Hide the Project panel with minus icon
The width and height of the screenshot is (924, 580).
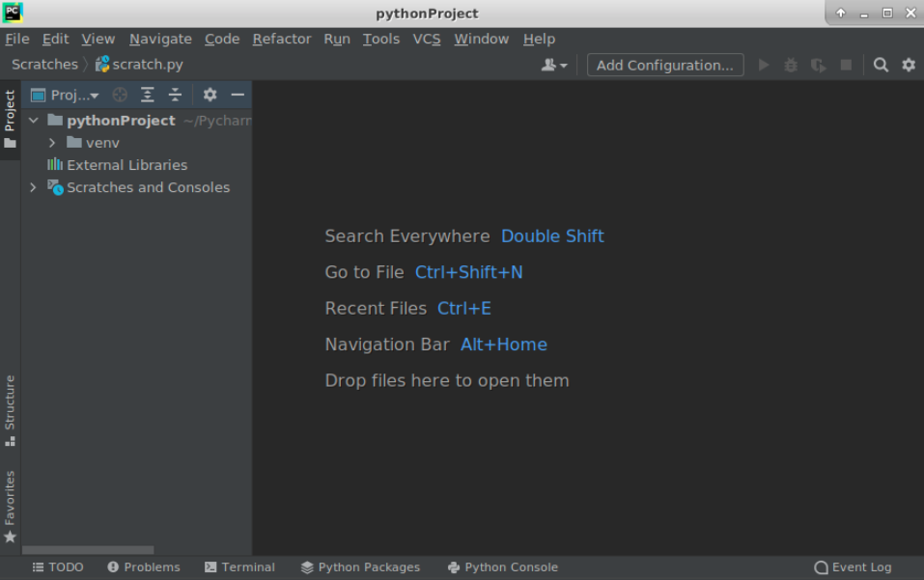click(238, 95)
